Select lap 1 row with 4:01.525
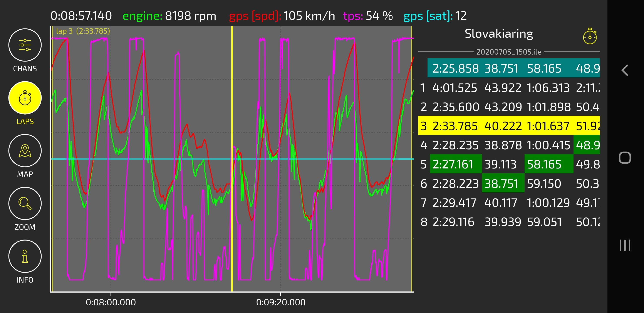The width and height of the screenshot is (644, 313). pyautogui.click(x=509, y=88)
